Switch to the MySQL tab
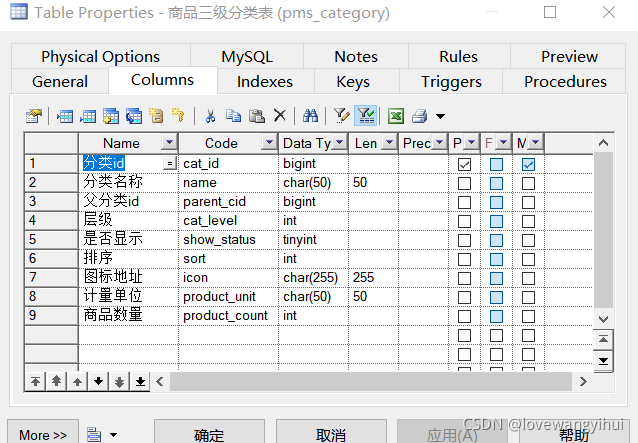638x443 pixels. (247, 57)
